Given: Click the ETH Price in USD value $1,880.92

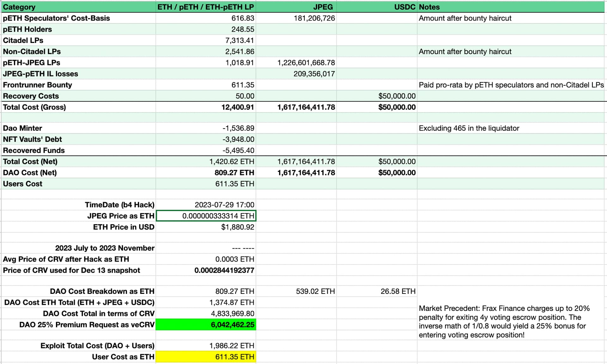Looking at the screenshot, I should point(206,227).
